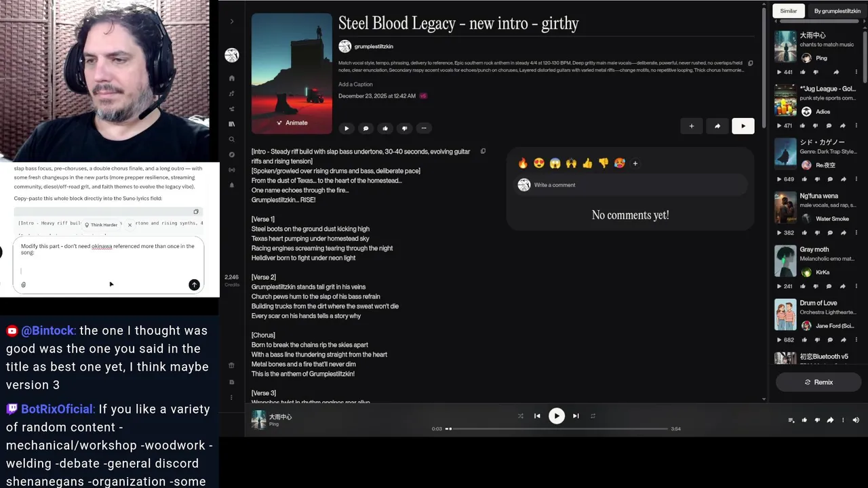This screenshot has width=868, height=488.
Task: Seek along the playback progress bar
Action: pyautogui.click(x=557, y=428)
